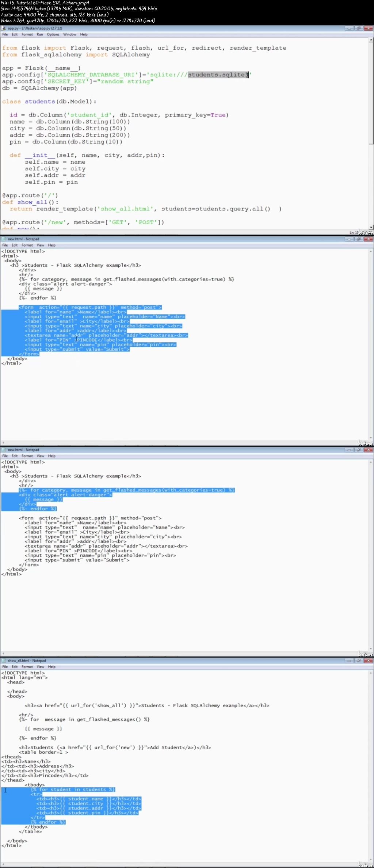The image size is (374, 868).
Task: Open the File menu in app.py window
Action: click(x=5, y=34)
